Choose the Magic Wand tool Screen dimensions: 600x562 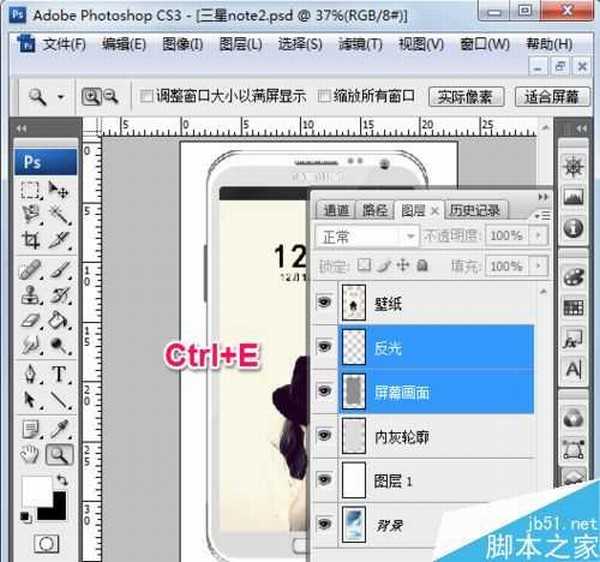coord(59,215)
